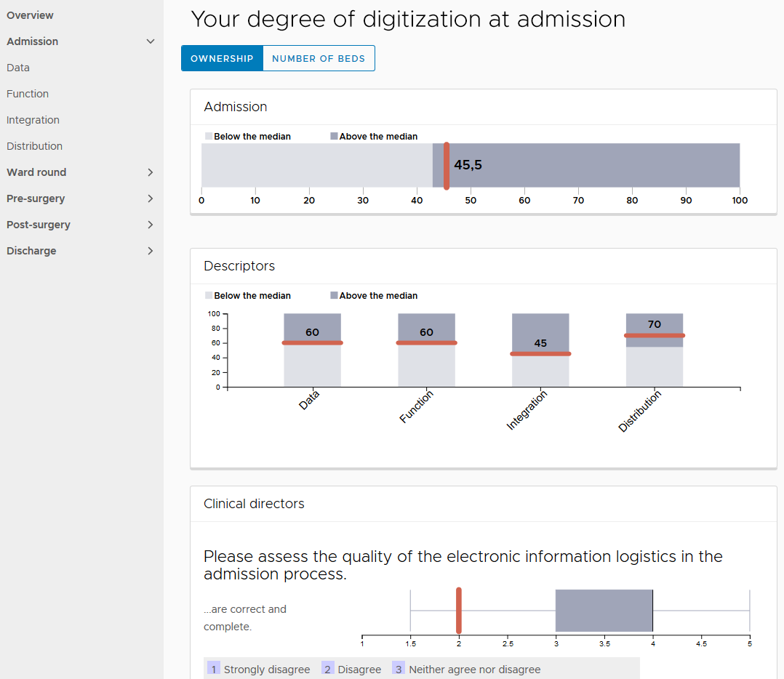Select Distribution in the sidebar
Screen dimensions: 784x679
click(x=34, y=146)
